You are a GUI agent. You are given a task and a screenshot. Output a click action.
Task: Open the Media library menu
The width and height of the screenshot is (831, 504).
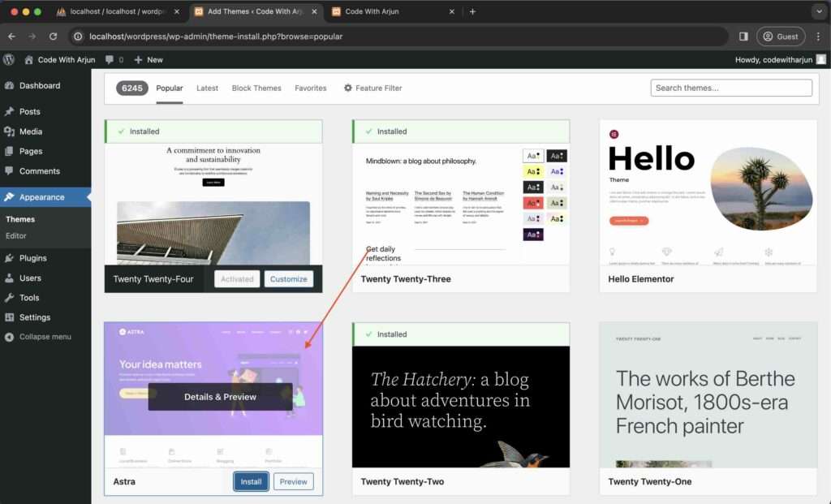click(31, 131)
